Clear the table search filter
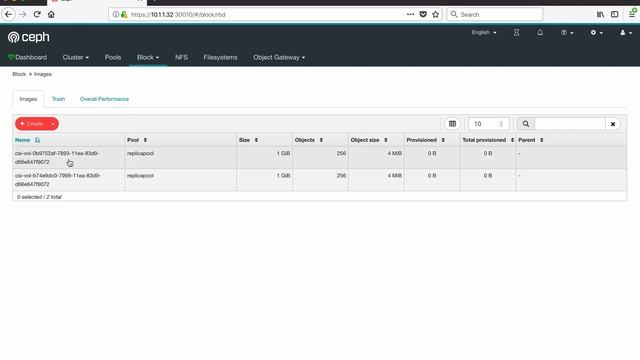This screenshot has height=360, width=640. tap(613, 124)
